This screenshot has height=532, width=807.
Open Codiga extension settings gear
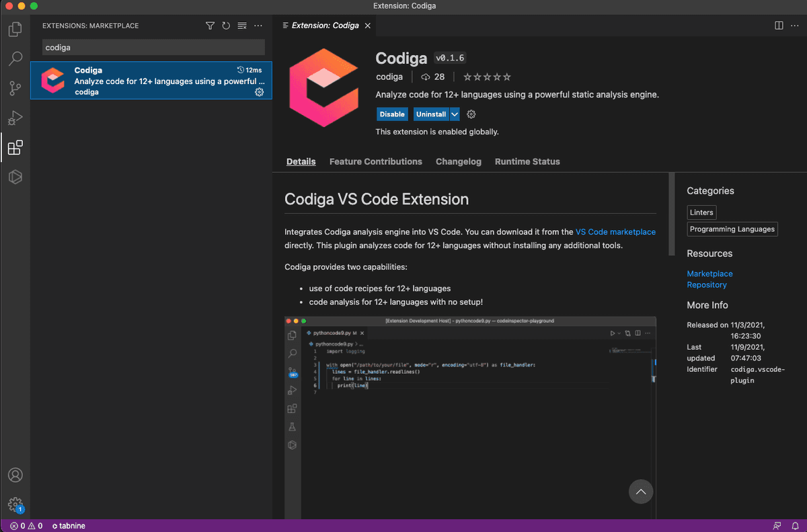pos(471,114)
